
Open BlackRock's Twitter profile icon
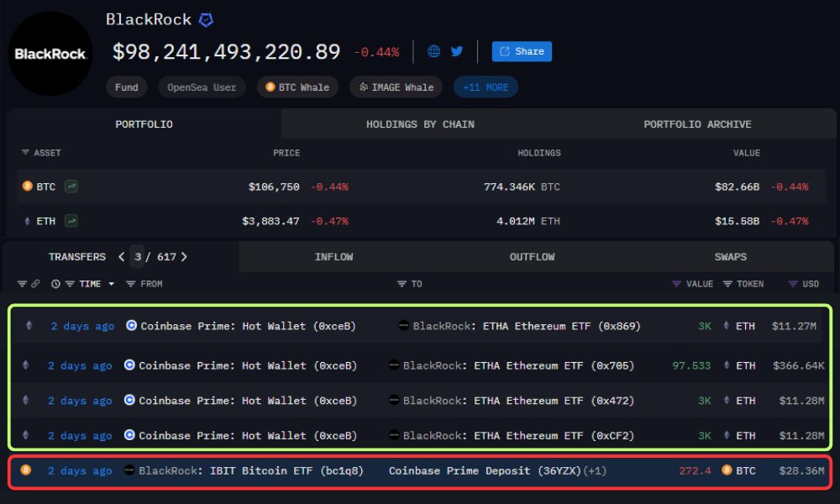456,50
